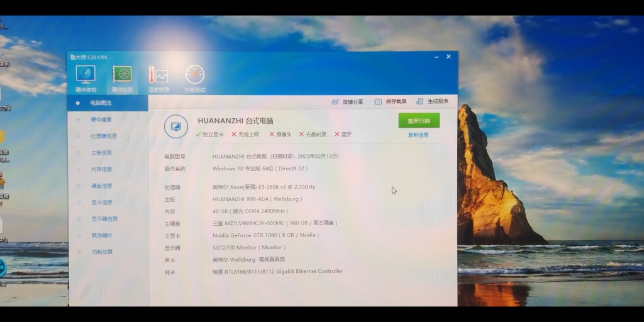This screenshot has height=322, width=644.
Task: Click the HUANANZHI 台式电脑 heading
Action: click(235, 121)
